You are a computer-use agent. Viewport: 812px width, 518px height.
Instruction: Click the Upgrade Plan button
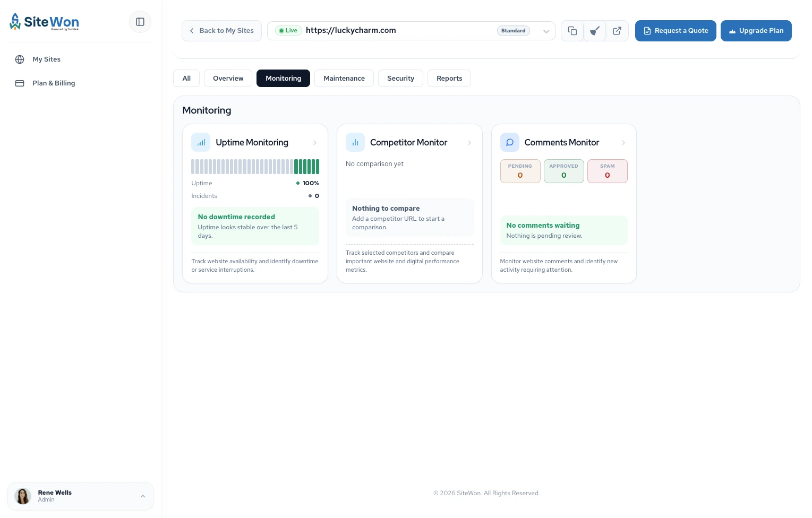(x=756, y=31)
